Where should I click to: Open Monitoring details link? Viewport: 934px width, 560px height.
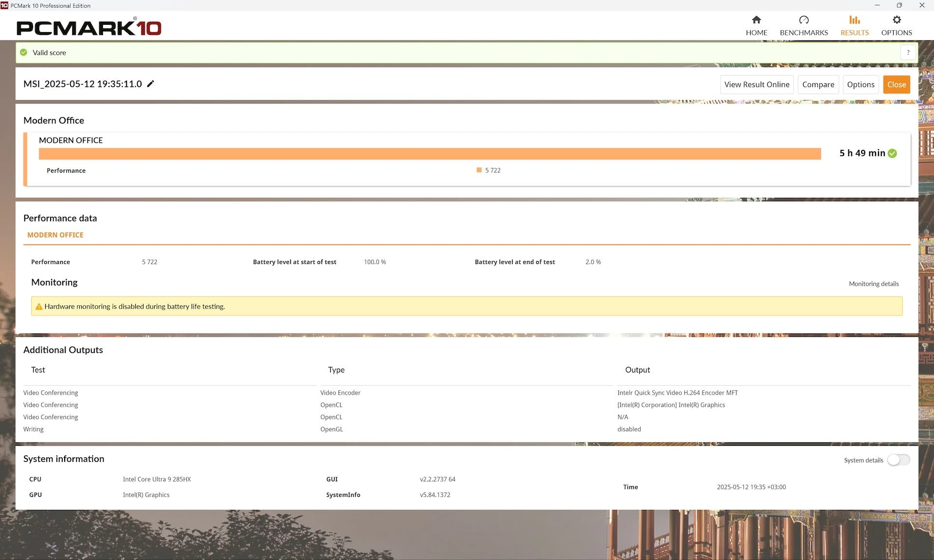pyautogui.click(x=874, y=284)
